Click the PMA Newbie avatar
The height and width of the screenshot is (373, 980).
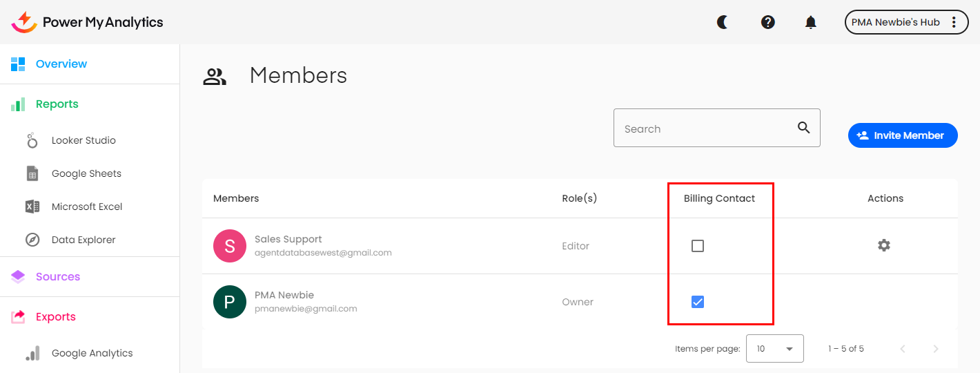coord(230,302)
